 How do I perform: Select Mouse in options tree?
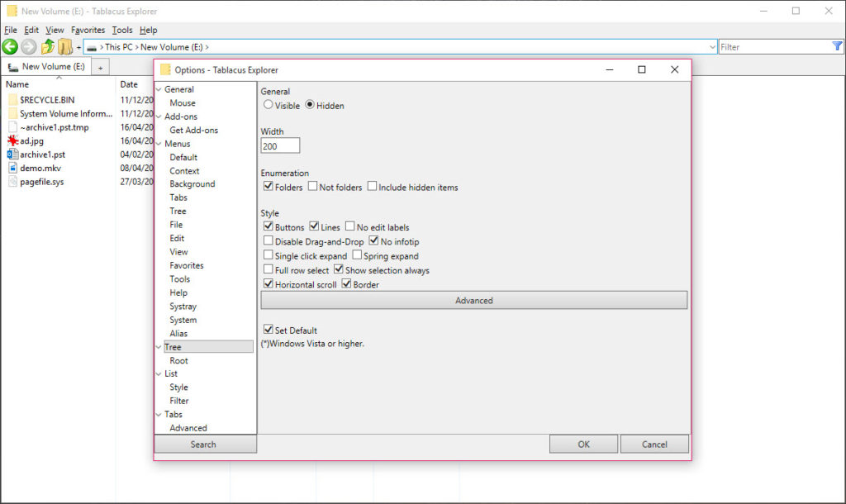[183, 103]
